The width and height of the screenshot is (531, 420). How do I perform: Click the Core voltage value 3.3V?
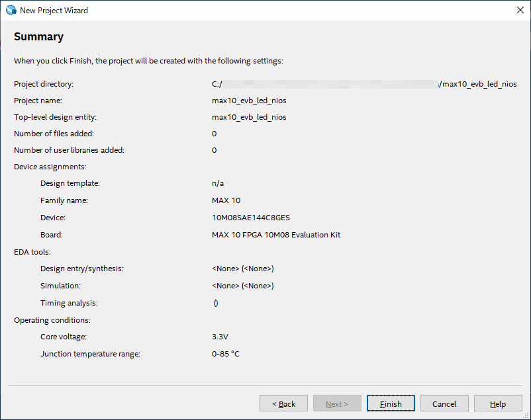[x=220, y=337]
